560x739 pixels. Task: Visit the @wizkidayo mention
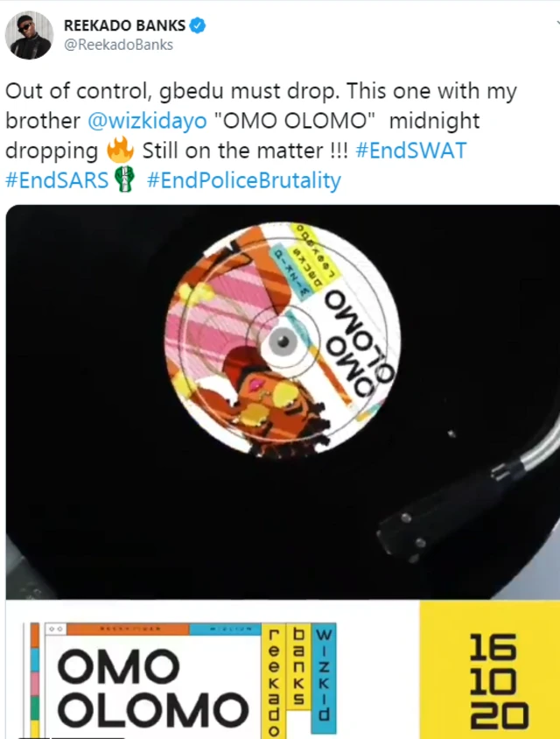pyautogui.click(x=147, y=121)
